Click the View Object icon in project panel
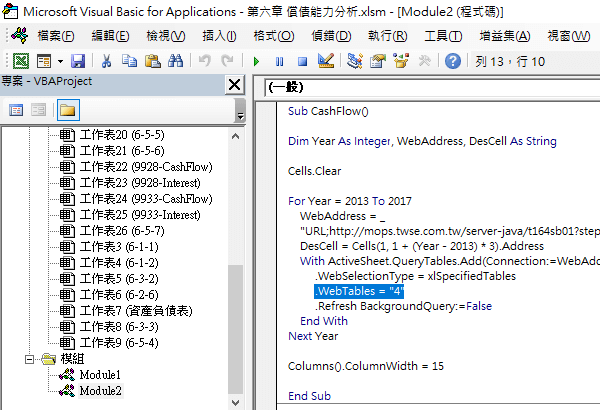The height and width of the screenshot is (410, 600). (38, 110)
